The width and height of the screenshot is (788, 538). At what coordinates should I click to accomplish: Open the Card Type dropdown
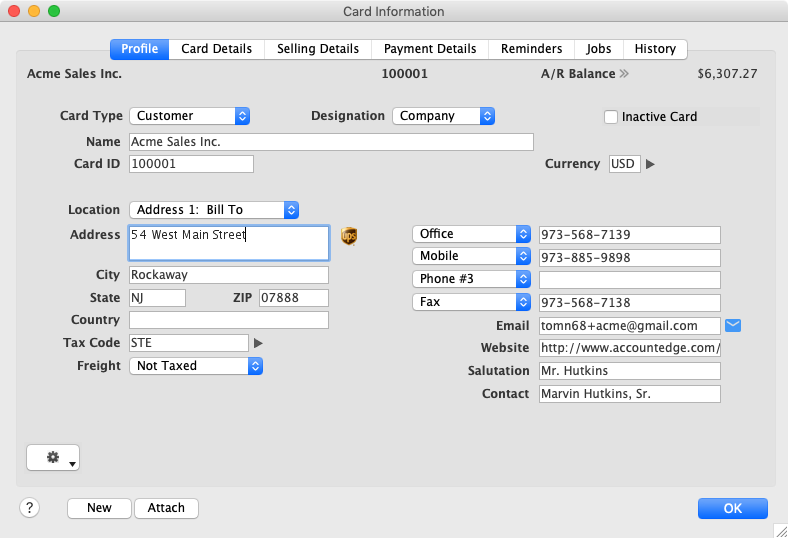(190, 116)
